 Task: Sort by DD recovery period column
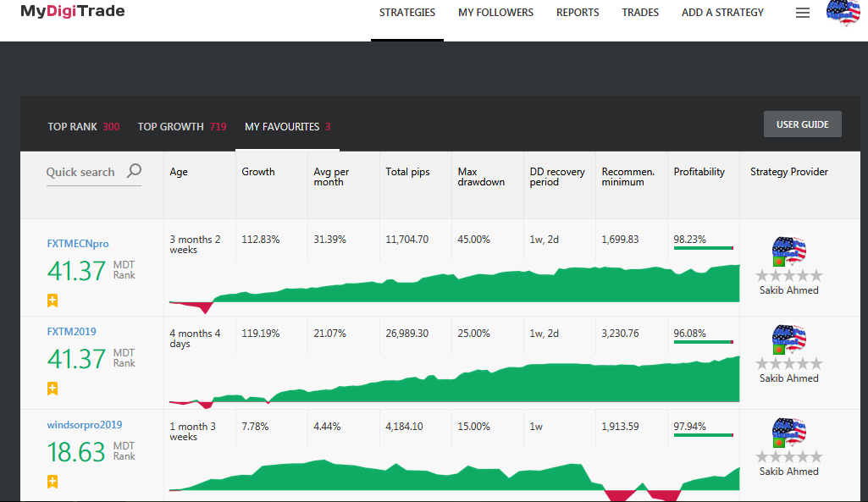coord(557,177)
